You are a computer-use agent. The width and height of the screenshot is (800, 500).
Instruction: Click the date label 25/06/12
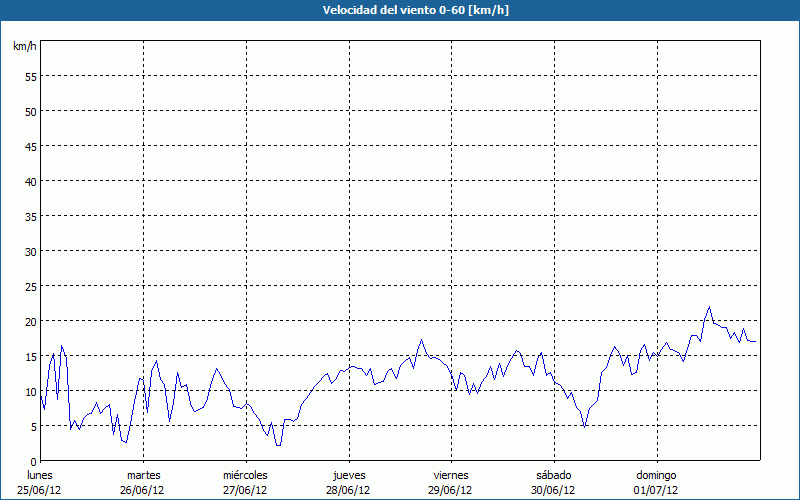pos(40,490)
